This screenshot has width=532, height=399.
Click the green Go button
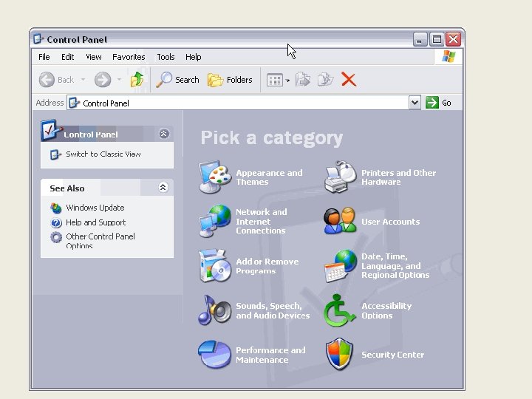click(438, 103)
